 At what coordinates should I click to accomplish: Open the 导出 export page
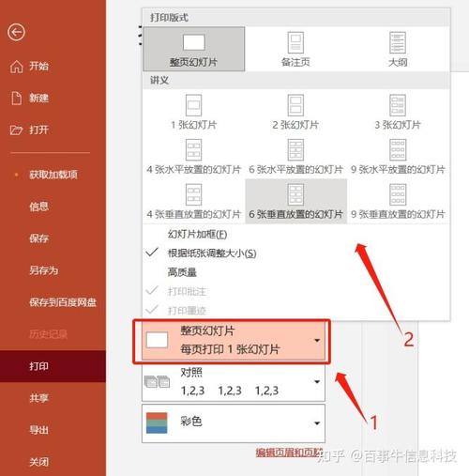click(x=38, y=430)
